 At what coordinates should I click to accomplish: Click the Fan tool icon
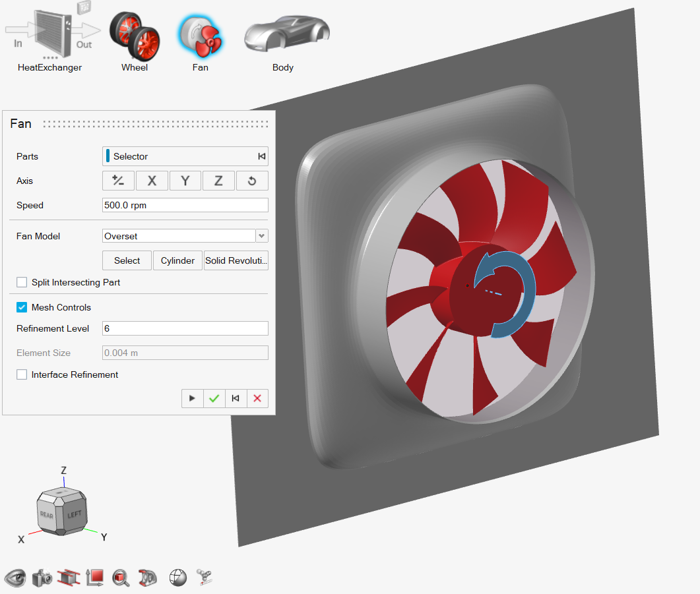[x=200, y=36]
